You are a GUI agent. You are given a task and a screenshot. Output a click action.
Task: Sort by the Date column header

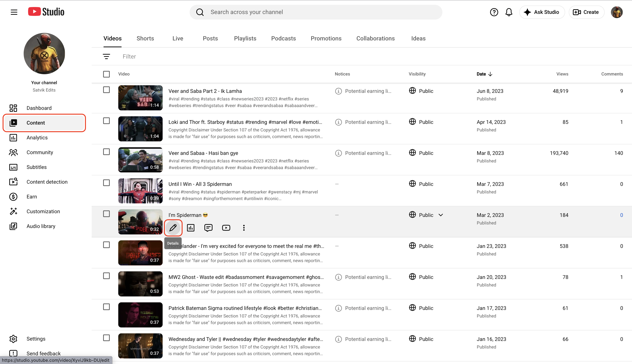pyautogui.click(x=484, y=74)
